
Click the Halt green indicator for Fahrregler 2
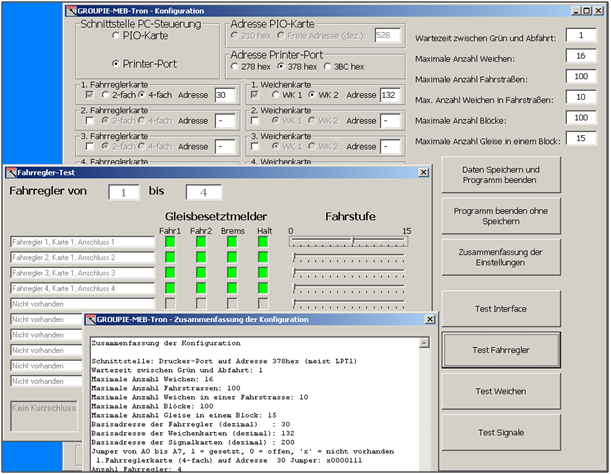pyautogui.click(x=263, y=257)
